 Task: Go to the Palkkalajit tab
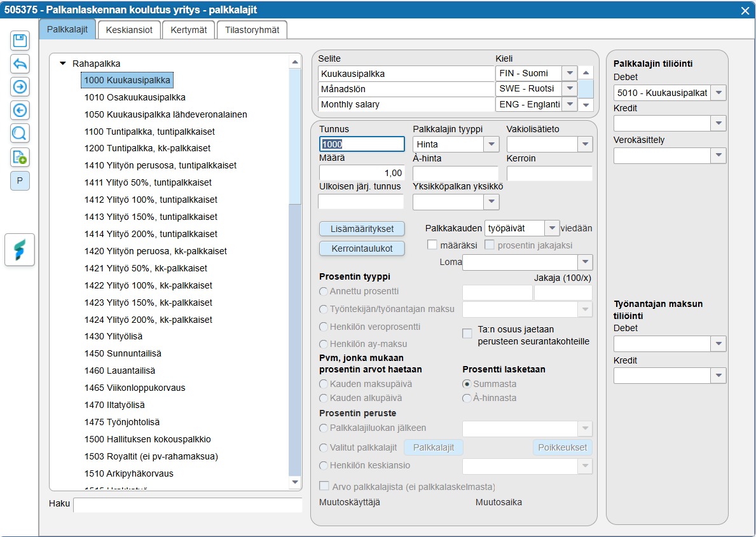click(67, 29)
